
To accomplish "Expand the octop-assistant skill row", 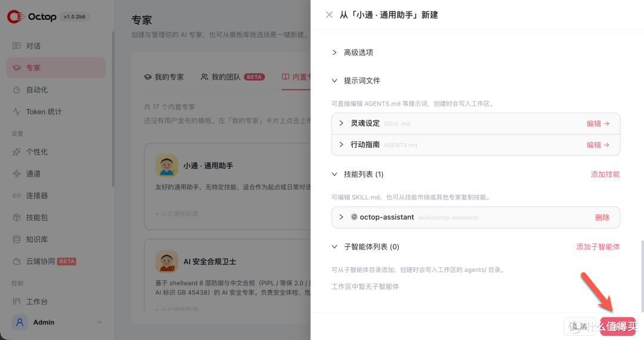I will click(341, 217).
